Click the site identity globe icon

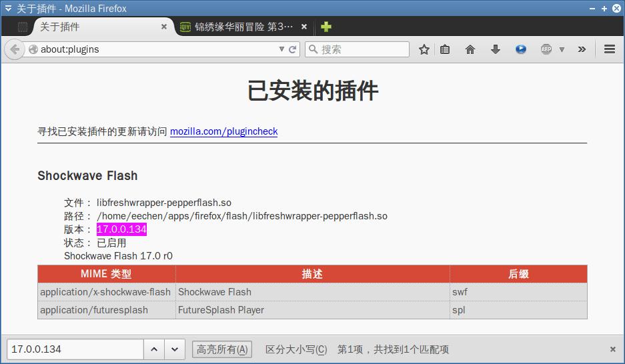click(33, 49)
